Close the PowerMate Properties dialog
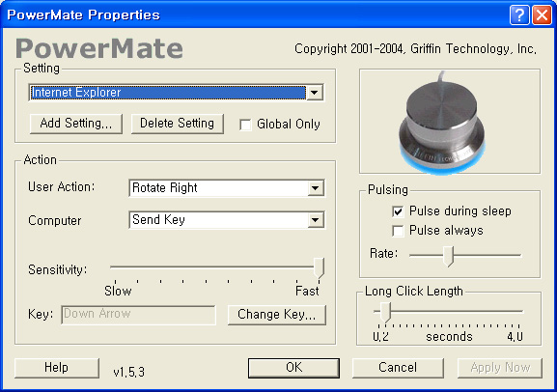This screenshot has height=392, width=557. (x=542, y=15)
